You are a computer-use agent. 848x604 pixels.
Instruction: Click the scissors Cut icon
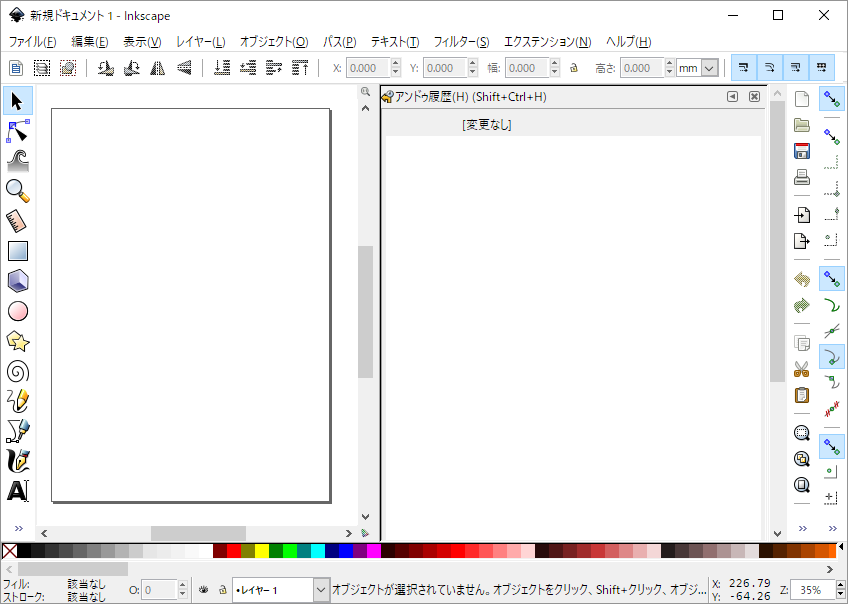(x=801, y=369)
